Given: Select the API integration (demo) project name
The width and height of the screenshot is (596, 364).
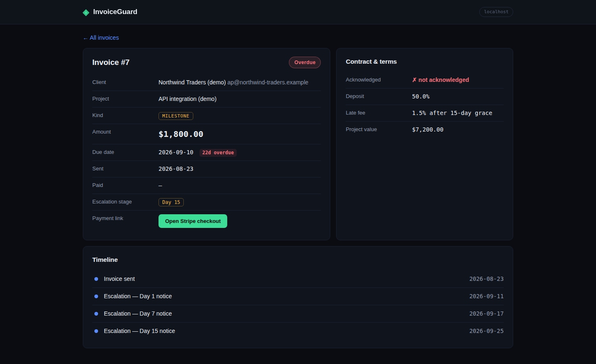Looking at the screenshot, I should coord(187,99).
